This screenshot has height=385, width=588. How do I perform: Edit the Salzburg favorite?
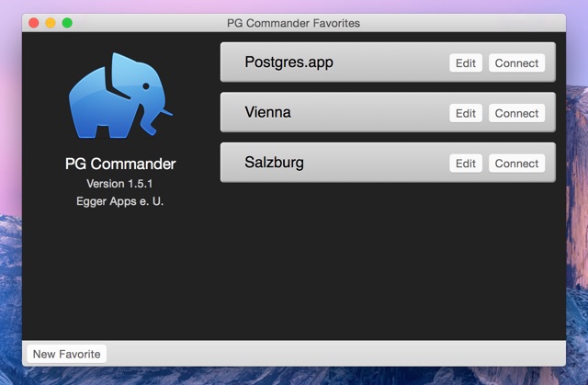tap(466, 164)
